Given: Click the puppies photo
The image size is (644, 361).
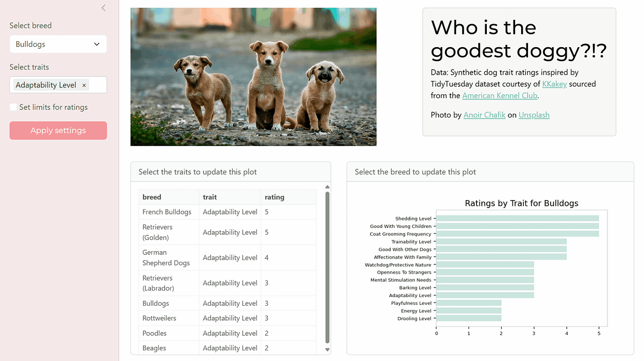Looking at the screenshot, I should pyautogui.click(x=253, y=76).
